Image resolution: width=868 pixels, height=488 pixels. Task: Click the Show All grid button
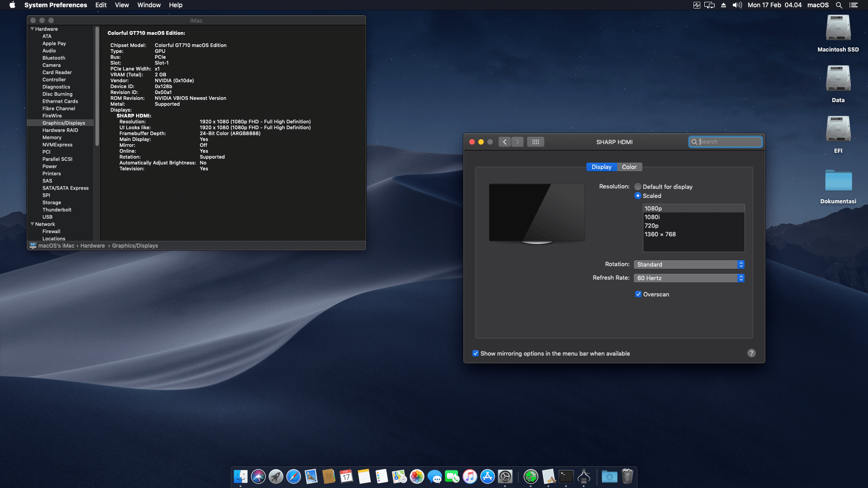click(535, 142)
